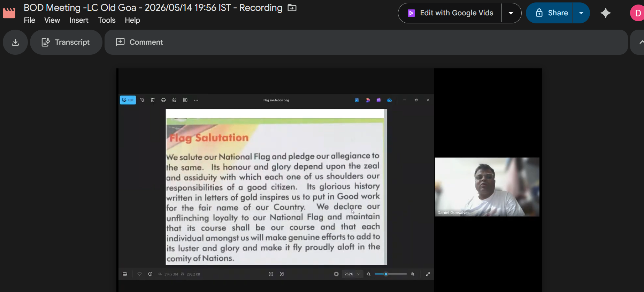
Task: Click Edit with Google Vids
Action: click(x=450, y=13)
